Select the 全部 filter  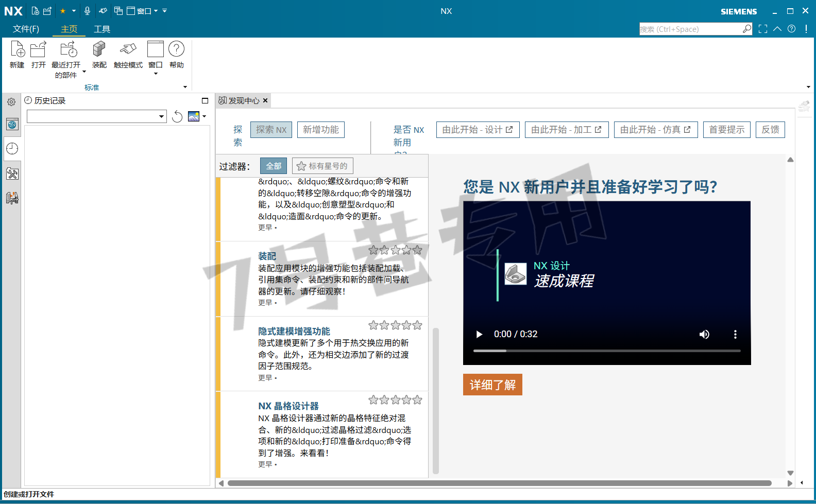coord(274,166)
